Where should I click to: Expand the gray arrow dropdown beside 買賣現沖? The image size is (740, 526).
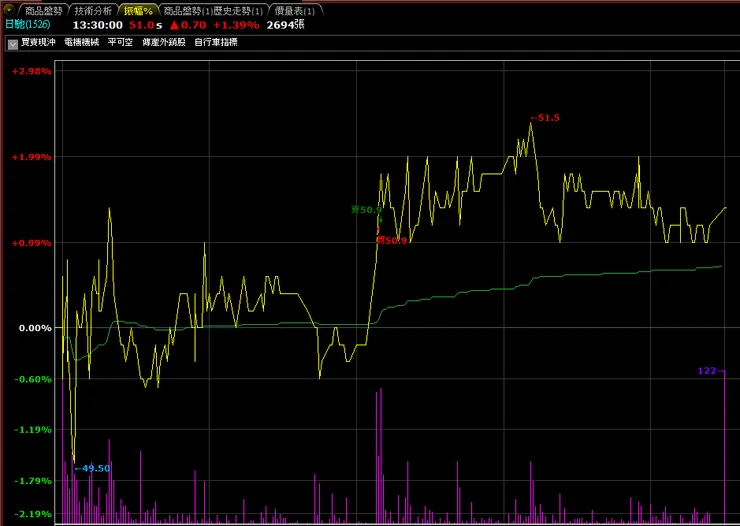pos(13,44)
